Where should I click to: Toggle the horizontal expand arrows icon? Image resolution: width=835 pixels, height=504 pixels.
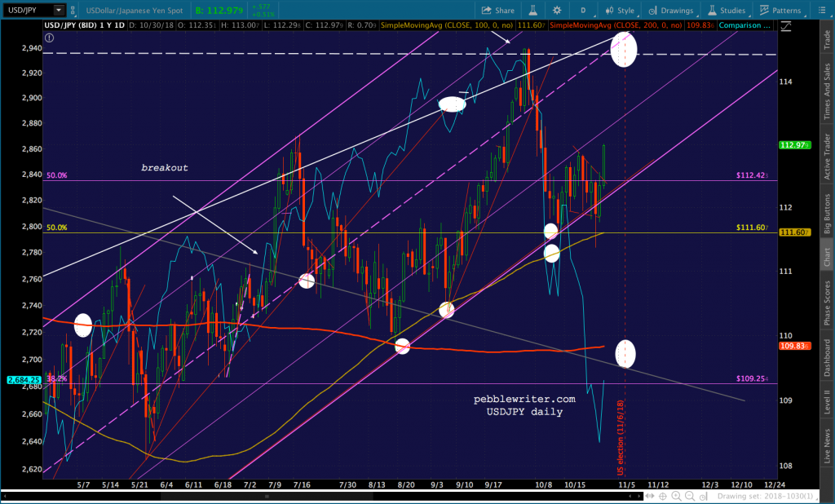coord(650,496)
